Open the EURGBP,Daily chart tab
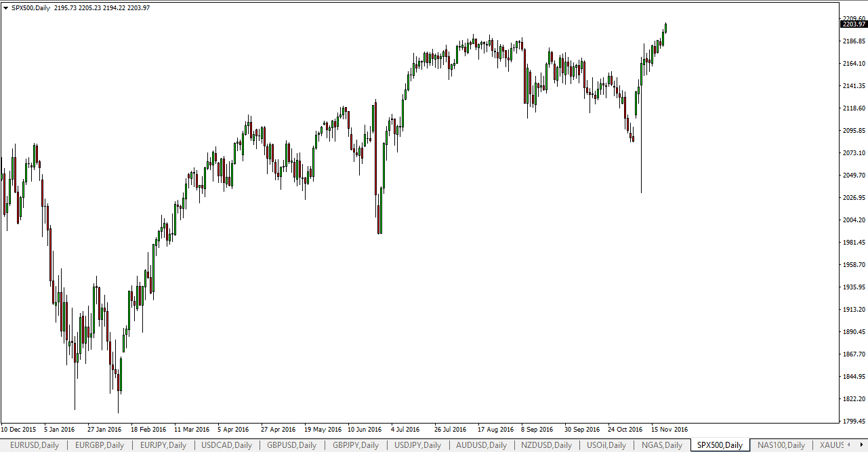The width and height of the screenshot is (868, 452). point(100,445)
